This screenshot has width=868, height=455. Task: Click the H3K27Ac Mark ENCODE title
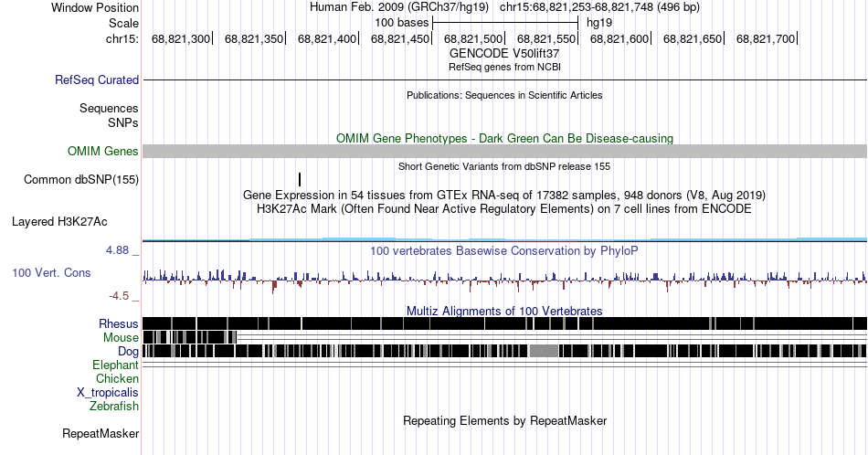pyautogui.click(x=504, y=208)
